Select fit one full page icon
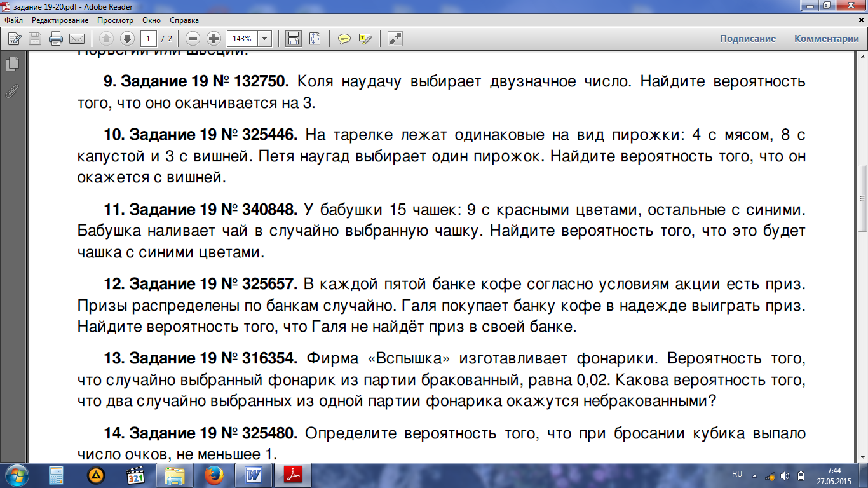This screenshot has width=868, height=488. tap(315, 38)
